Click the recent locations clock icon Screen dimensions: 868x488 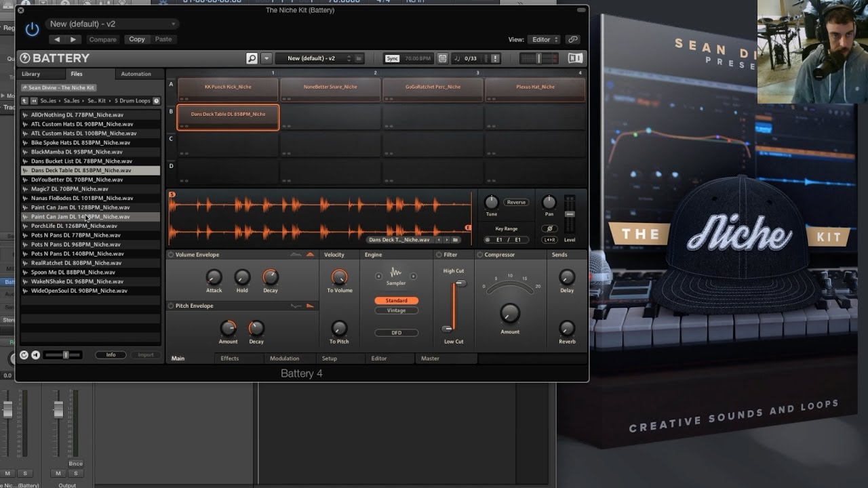click(156, 101)
